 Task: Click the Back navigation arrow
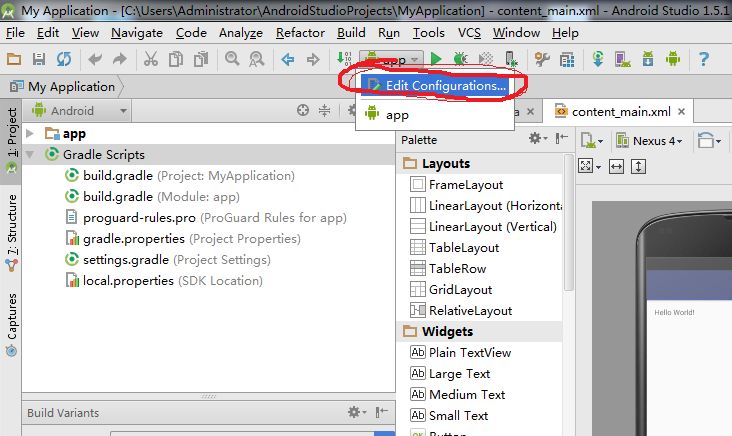click(288, 59)
